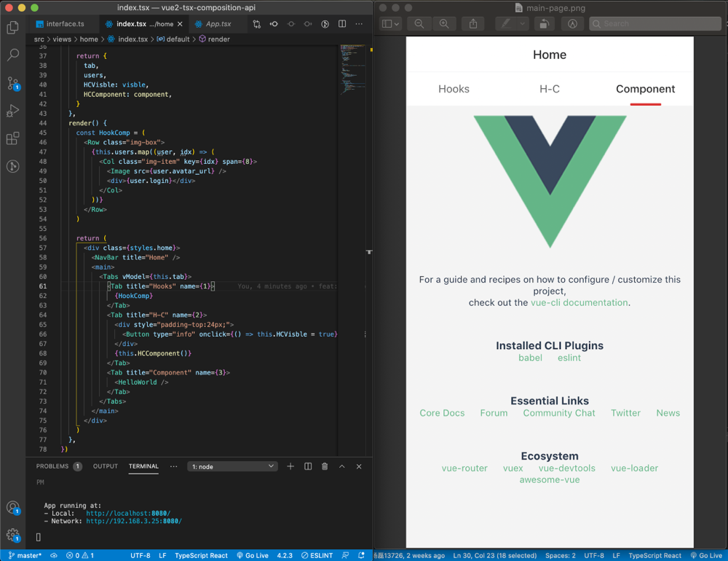
Task: Zoom out in Preview window
Action: point(419,24)
